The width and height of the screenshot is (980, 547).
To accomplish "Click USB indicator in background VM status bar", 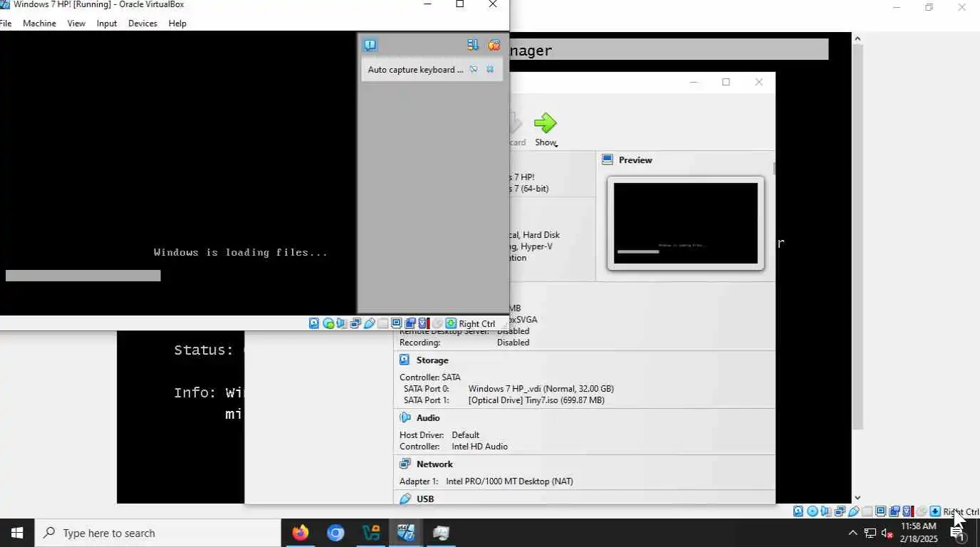I will (853, 511).
